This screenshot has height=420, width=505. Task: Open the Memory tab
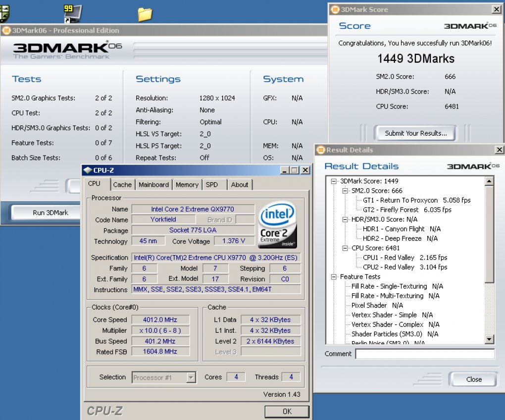[187, 185]
